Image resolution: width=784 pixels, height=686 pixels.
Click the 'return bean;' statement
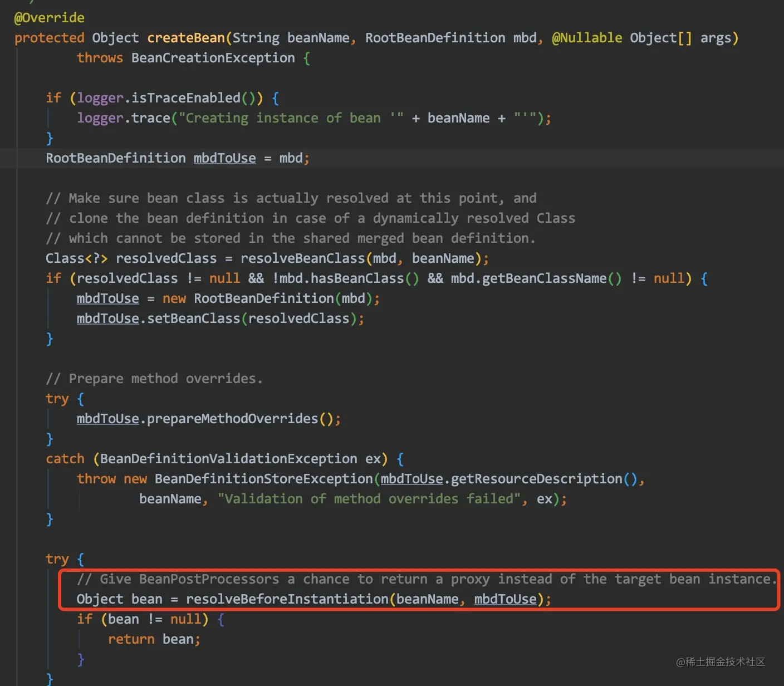pyautogui.click(x=154, y=639)
